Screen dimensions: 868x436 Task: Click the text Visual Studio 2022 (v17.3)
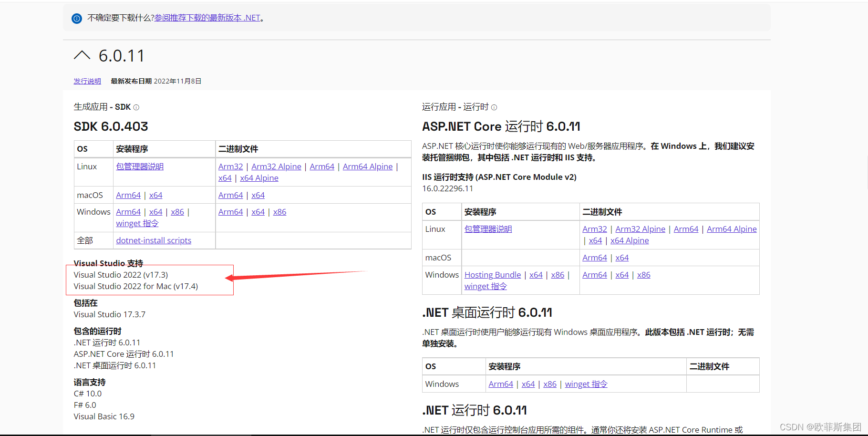click(121, 275)
